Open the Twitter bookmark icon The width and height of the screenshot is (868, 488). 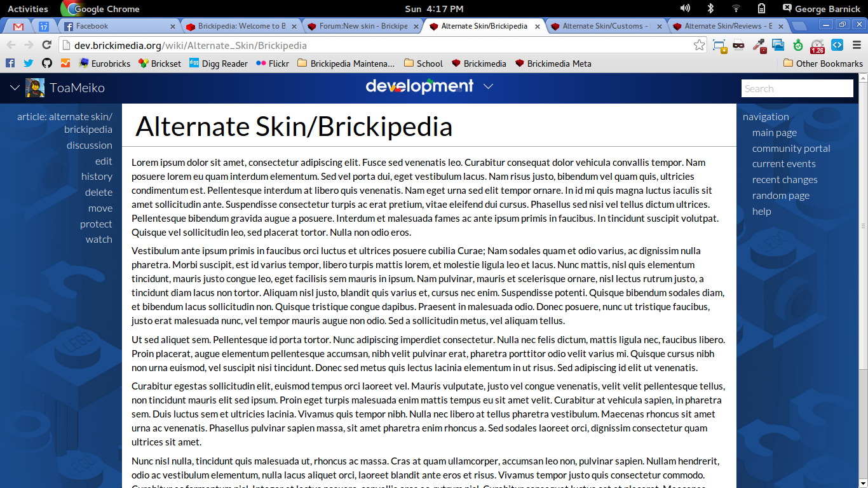29,64
